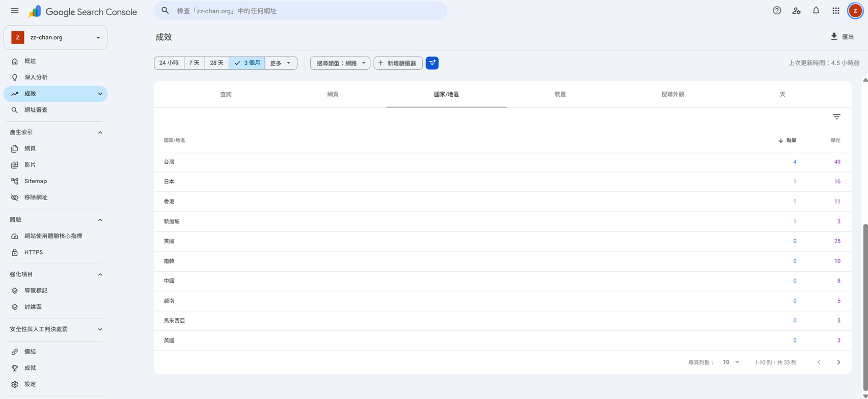Click the 新增篩選器 button
The height and width of the screenshot is (399, 868).
click(x=398, y=63)
